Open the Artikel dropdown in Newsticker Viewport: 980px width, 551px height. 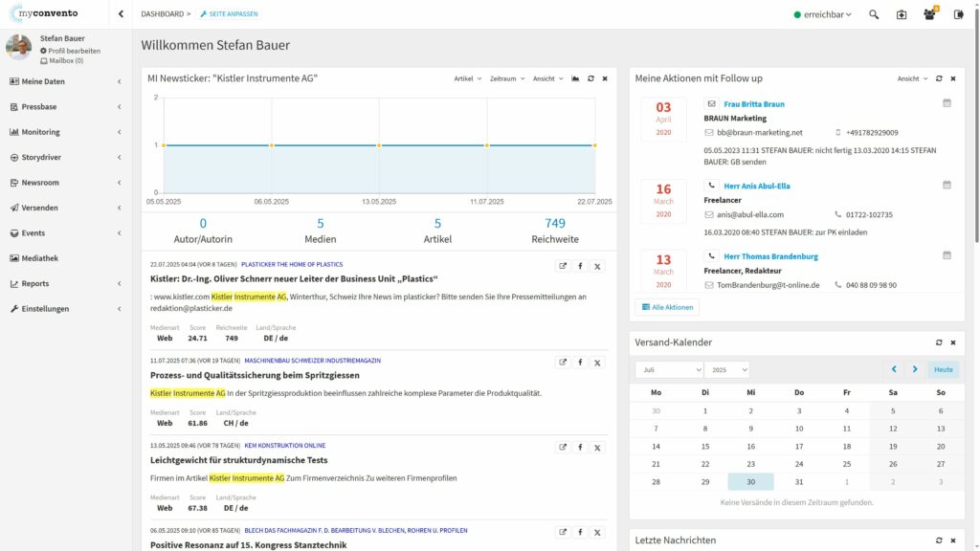467,78
